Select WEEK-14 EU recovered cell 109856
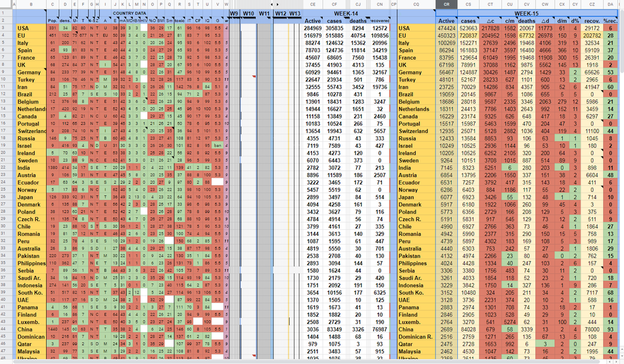Screen dimensions: 624x364 tap(380, 35)
